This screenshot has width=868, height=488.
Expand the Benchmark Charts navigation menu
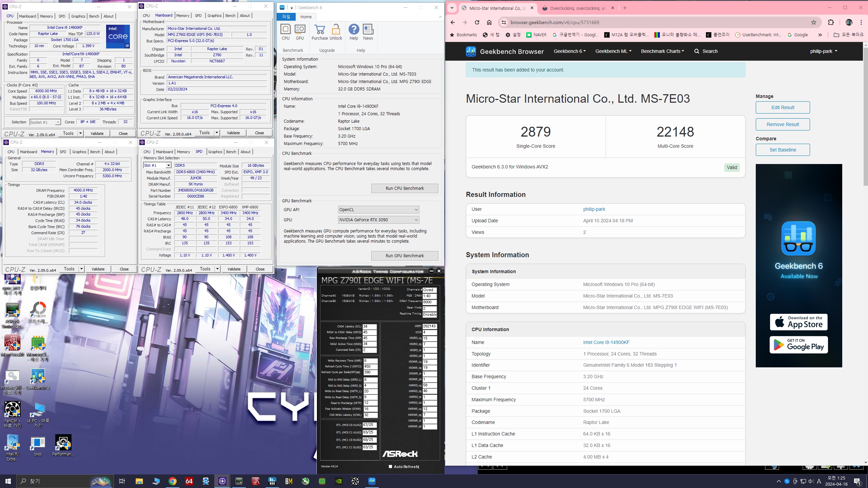click(662, 52)
